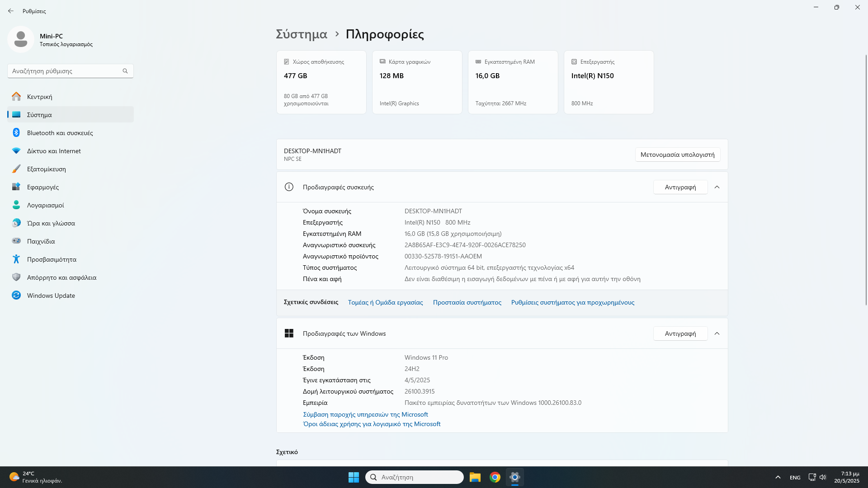Open Τομέας ή Ομάδα εργασίας link
868x488 pixels.
386,302
